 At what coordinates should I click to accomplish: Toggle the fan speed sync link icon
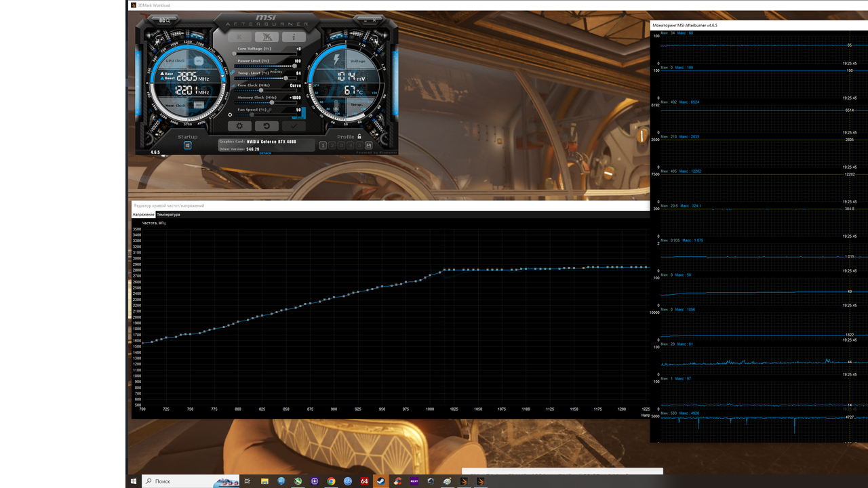pyautogui.click(x=269, y=110)
